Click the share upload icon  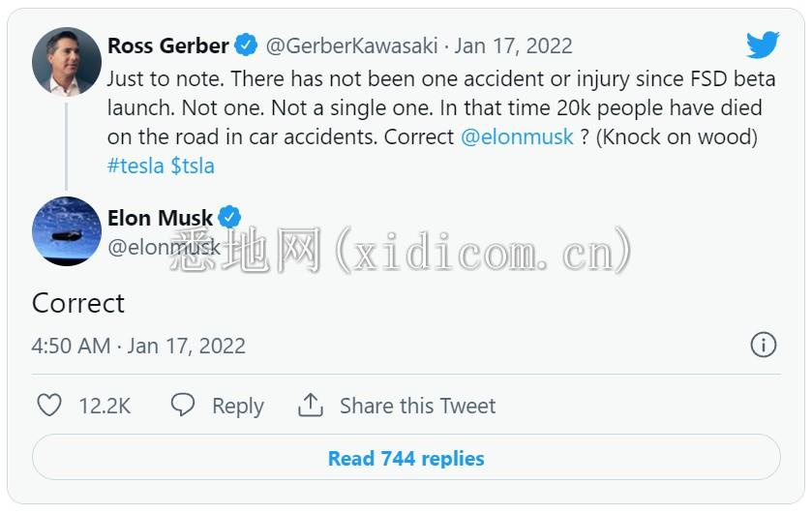tap(311, 405)
